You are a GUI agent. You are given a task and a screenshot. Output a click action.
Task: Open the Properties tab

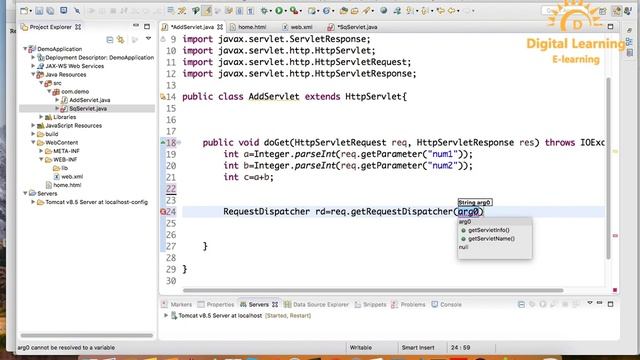click(x=216, y=304)
